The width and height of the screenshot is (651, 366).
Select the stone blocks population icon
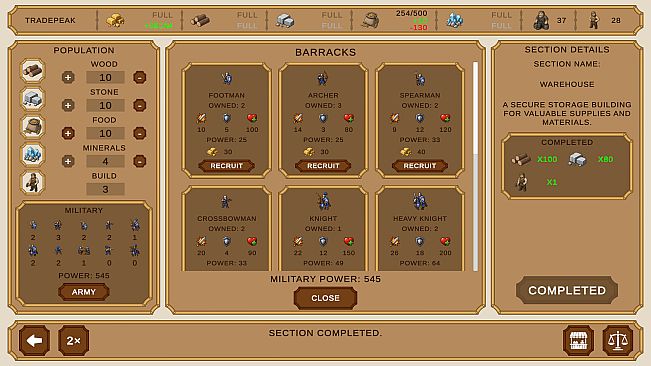[x=32, y=99]
